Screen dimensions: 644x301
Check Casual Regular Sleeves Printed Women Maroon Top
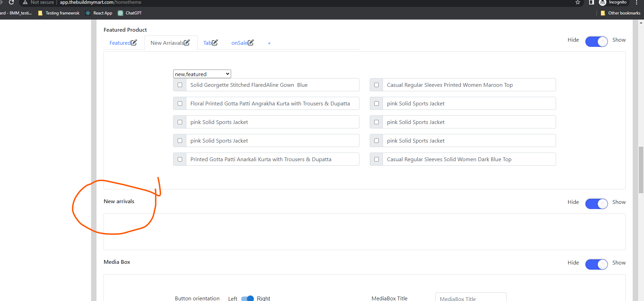tap(376, 85)
